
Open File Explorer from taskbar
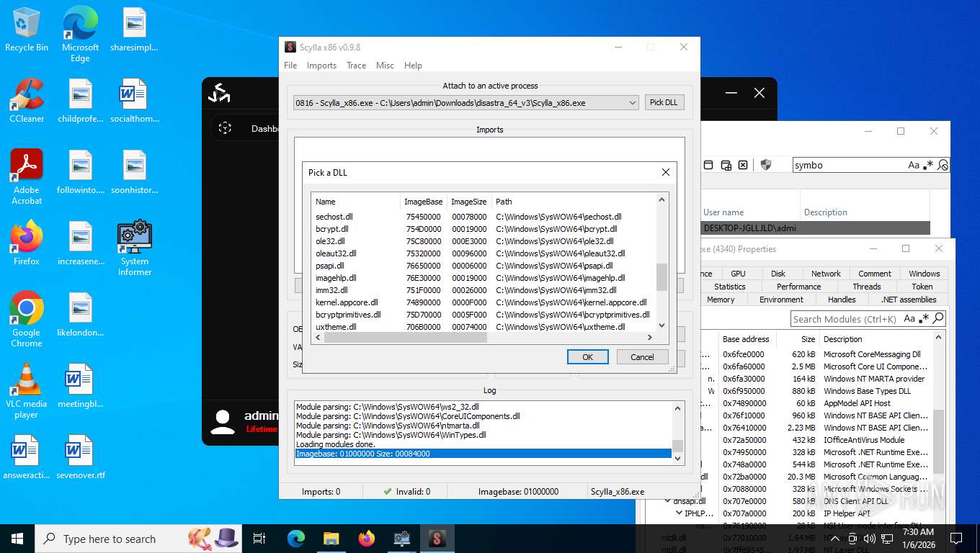point(331,539)
